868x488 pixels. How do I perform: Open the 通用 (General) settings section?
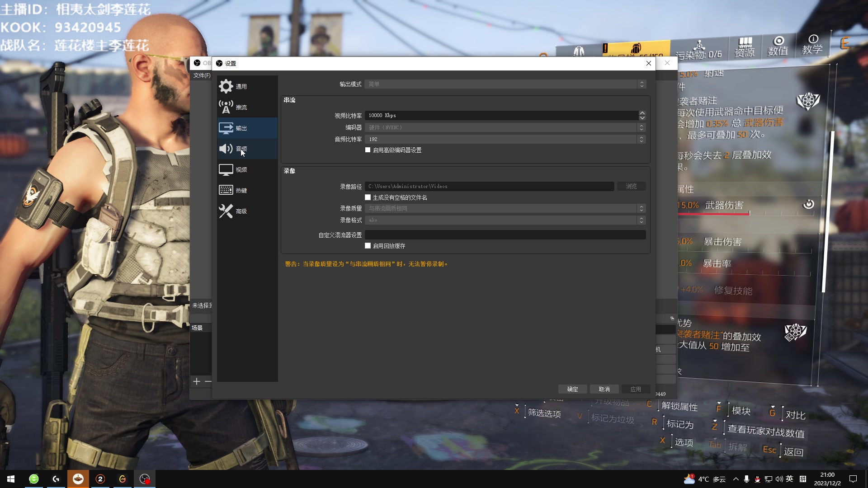tap(247, 86)
